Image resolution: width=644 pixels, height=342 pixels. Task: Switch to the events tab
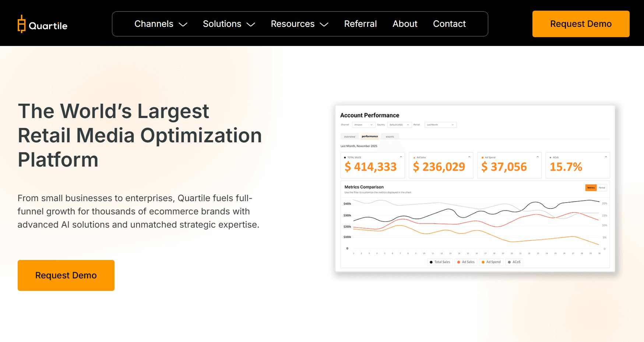[x=390, y=136]
